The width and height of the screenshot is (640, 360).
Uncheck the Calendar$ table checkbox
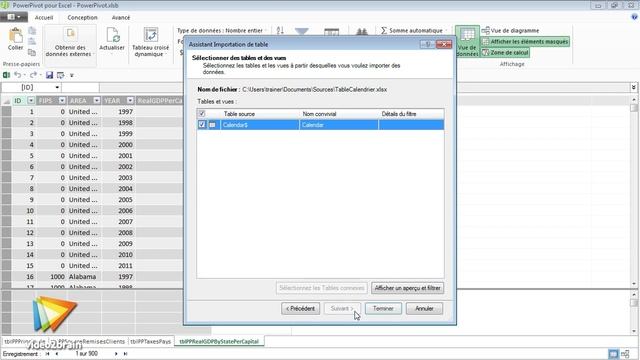pyautogui.click(x=202, y=124)
